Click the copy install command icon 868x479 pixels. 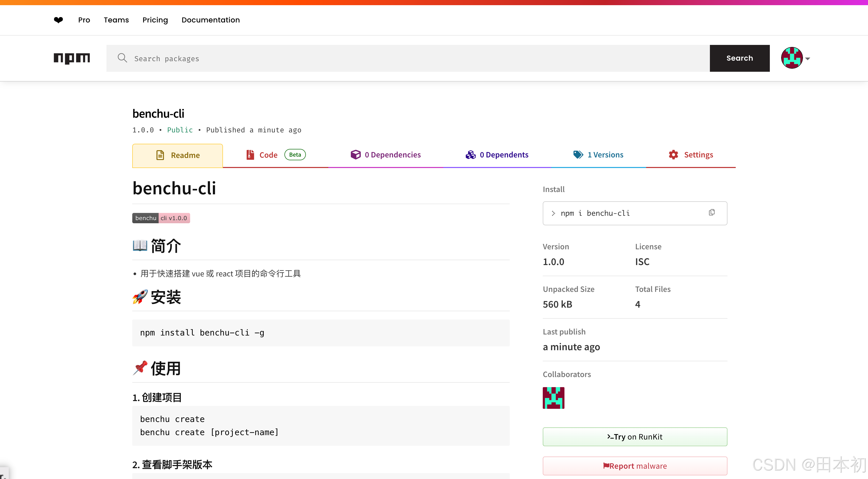pyautogui.click(x=711, y=212)
